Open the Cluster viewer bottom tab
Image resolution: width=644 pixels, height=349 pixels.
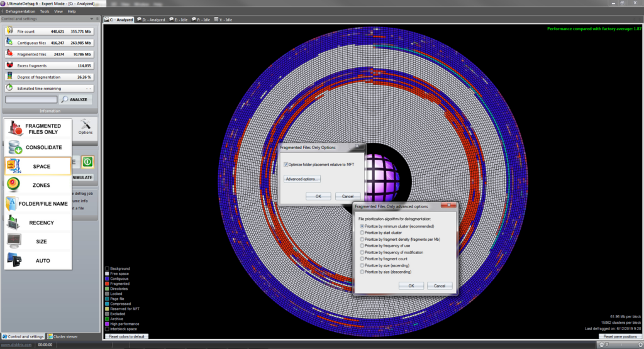(x=62, y=336)
